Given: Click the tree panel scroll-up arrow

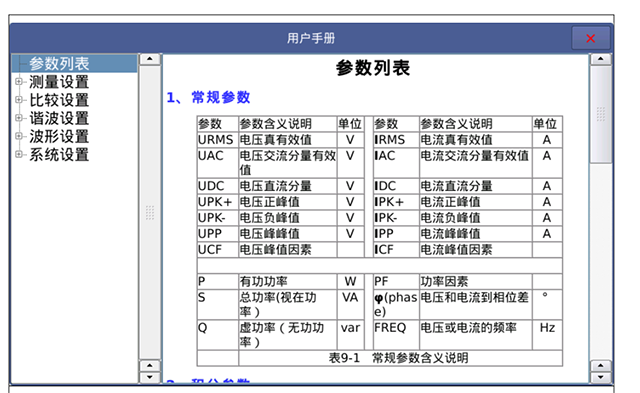Looking at the screenshot, I should [150, 59].
